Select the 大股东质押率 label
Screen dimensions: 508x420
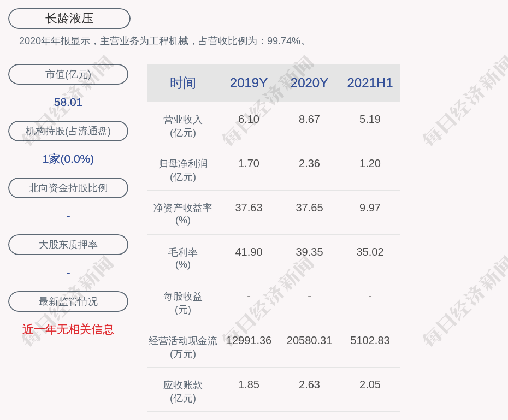(x=68, y=245)
